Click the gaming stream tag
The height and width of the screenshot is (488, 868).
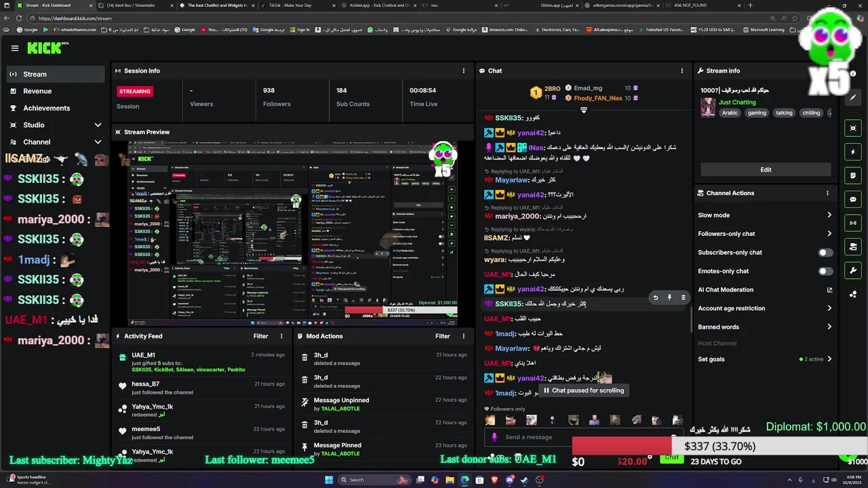(757, 113)
